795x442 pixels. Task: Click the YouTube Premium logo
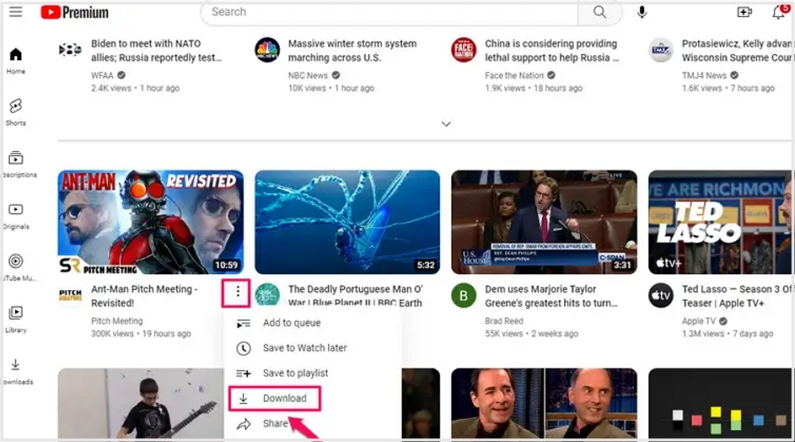pos(75,12)
